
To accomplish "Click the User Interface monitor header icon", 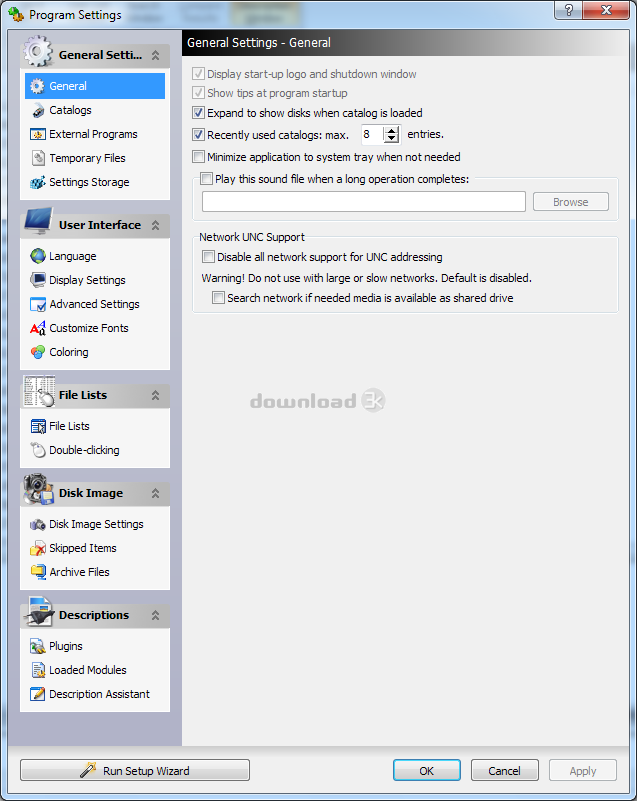I will 38,221.
